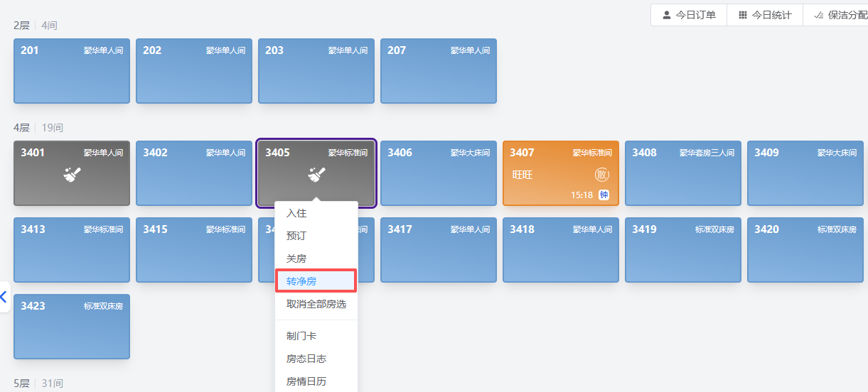Screen dimensions: 868x392
Task: Click the 15:18 time on room 3407
Action: [x=582, y=195]
